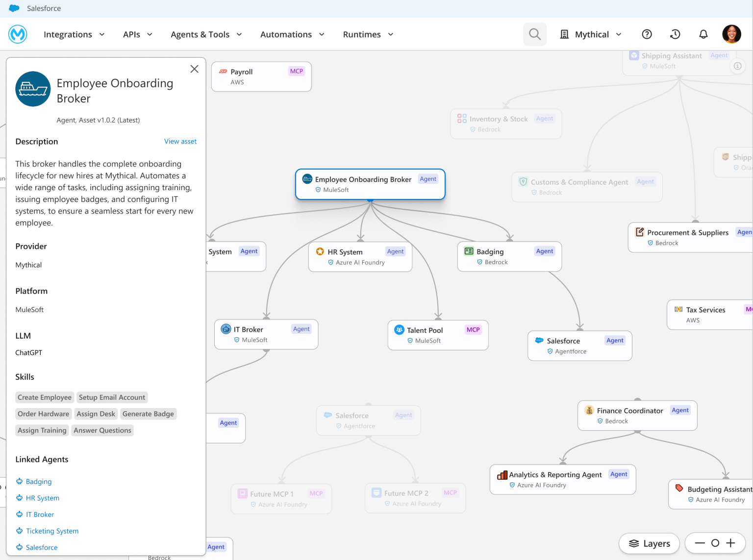
Task: Select the Talent Pool MCP node
Action: [x=438, y=335]
